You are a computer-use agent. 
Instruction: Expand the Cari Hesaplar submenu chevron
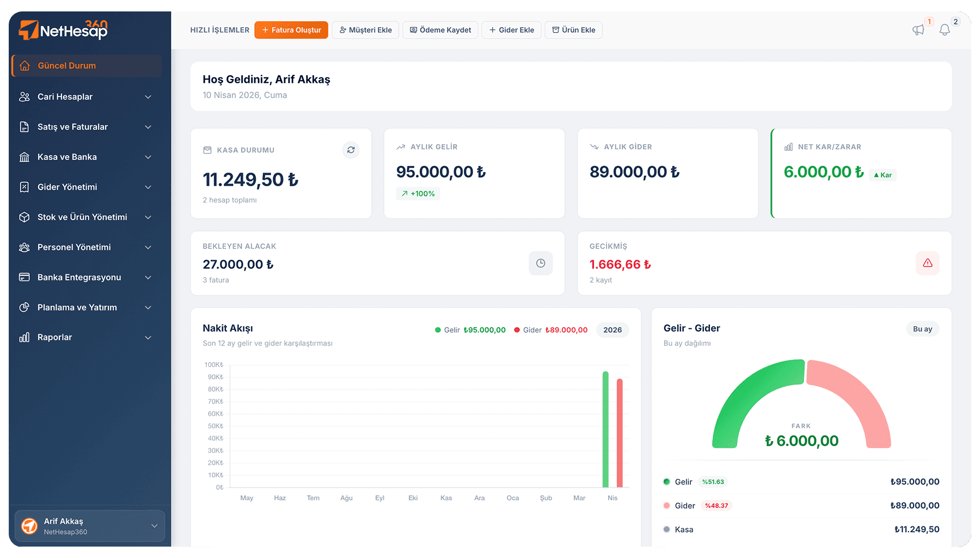coord(148,97)
